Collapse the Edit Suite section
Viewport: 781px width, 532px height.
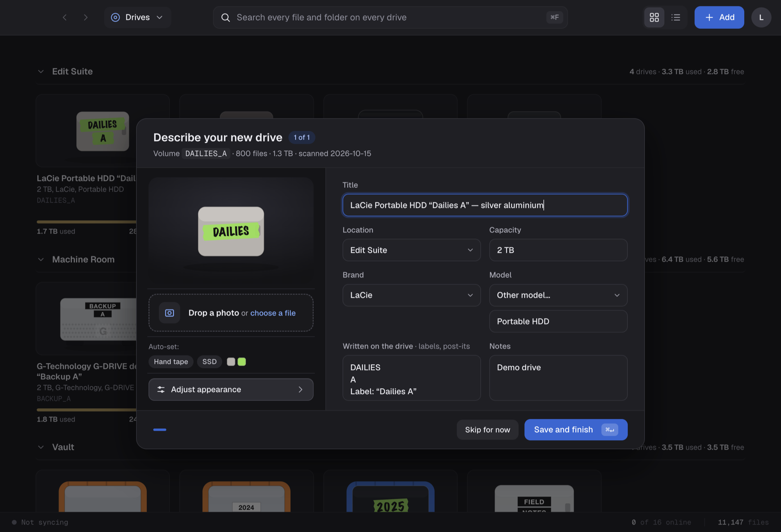[x=41, y=71]
